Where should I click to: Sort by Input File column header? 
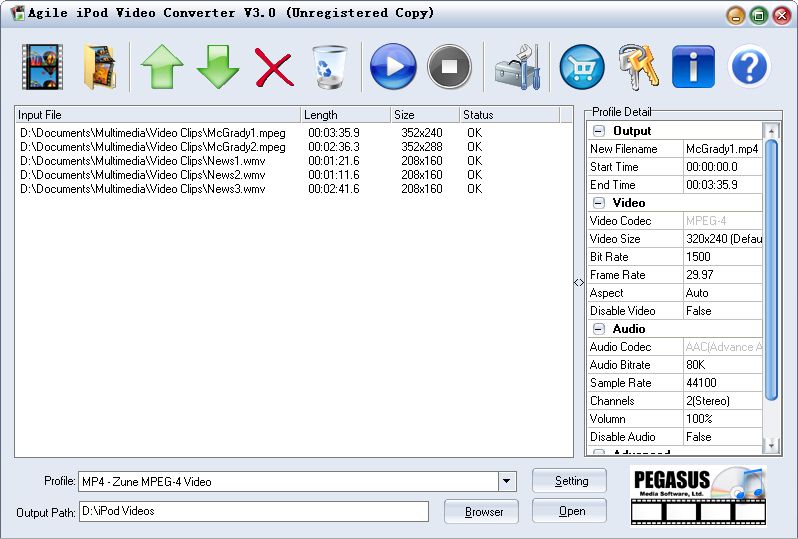(x=158, y=115)
